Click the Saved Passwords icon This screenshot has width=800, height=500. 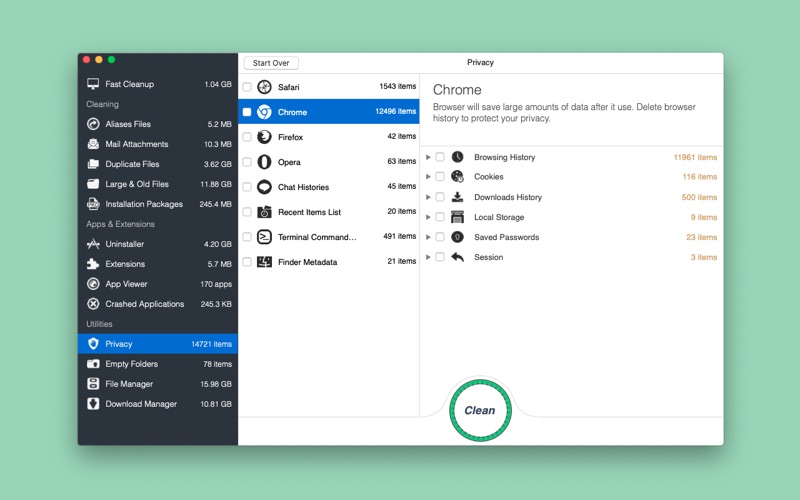tap(458, 237)
